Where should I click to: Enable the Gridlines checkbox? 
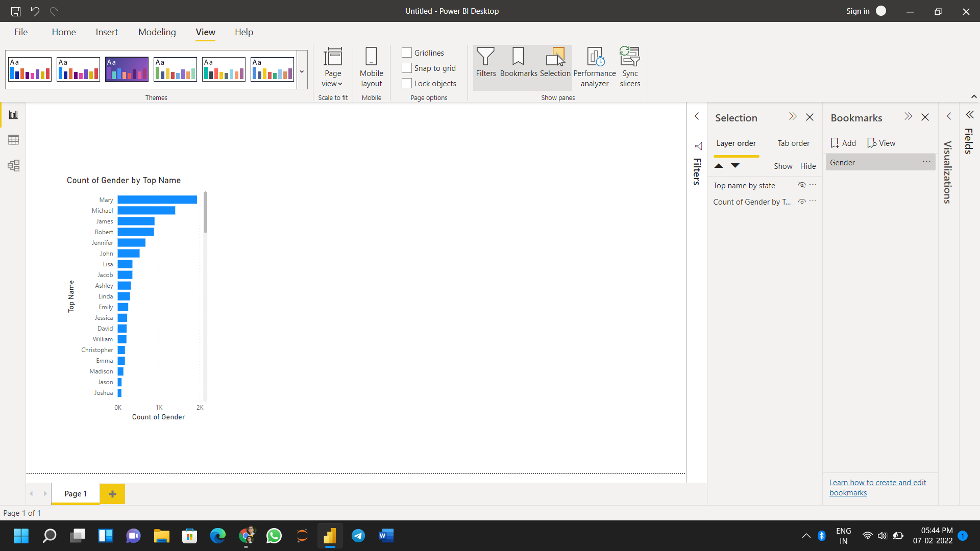[x=406, y=53]
